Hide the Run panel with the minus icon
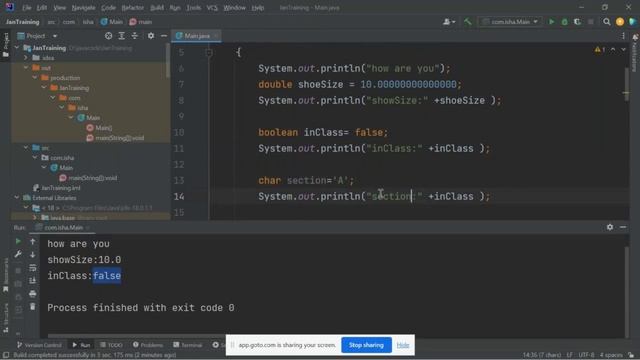Image resolution: width=640 pixels, height=360 pixels. (x=623, y=227)
